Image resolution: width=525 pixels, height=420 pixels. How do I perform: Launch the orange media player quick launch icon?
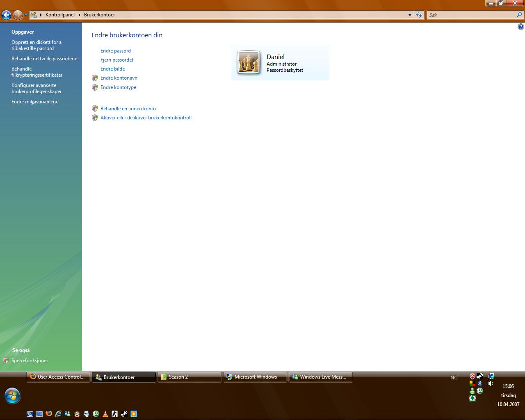point(134,414)
